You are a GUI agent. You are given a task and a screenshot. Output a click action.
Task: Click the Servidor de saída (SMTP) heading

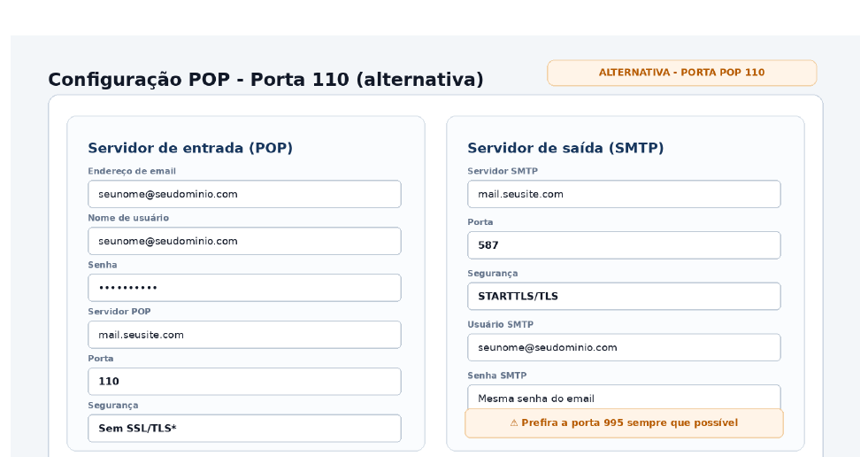(x=565, y=148)
